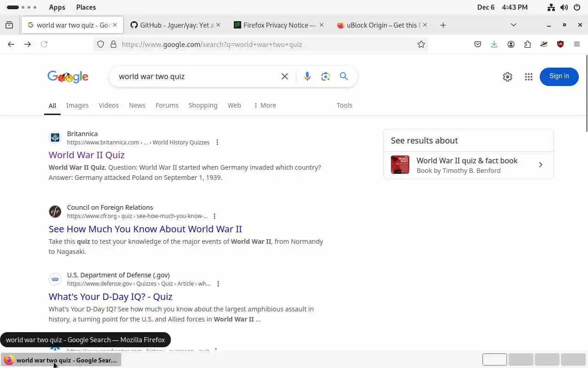List all tabs dropdown arrow
588x368 pixels.
tap(514, 25)
